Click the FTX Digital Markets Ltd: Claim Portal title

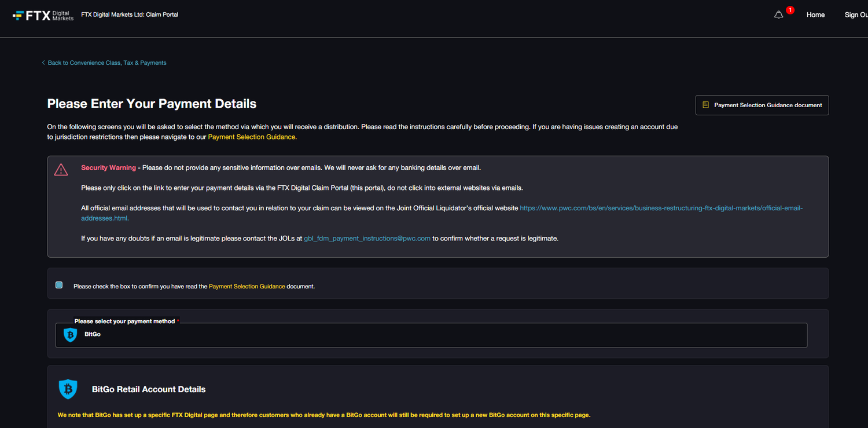pyautogui.click(x=130, y=14)
